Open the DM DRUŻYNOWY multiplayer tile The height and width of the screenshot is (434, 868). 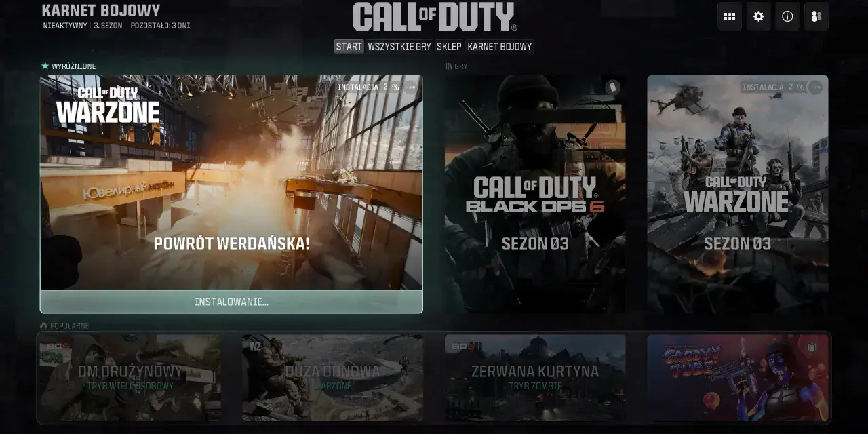pos(130,378)
